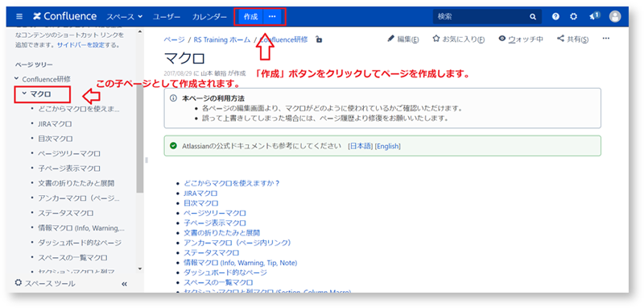Open アンカーマクロ（ページ... in page tree
644x308 pixels.
tap(78, 198)
